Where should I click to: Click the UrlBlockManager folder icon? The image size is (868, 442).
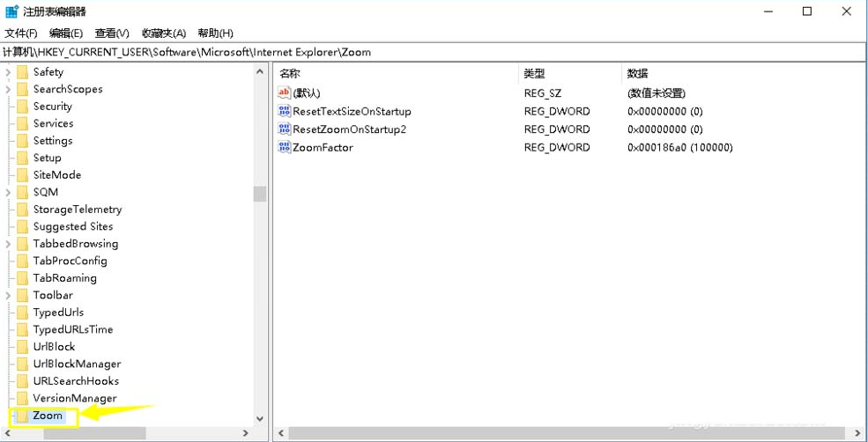pyautogui.click(x=22, y=364)
